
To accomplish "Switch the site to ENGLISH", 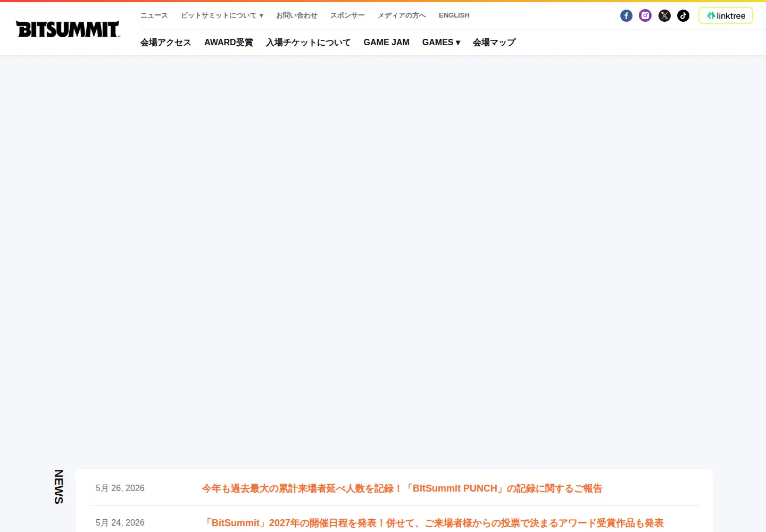I will tap(454, 15).
